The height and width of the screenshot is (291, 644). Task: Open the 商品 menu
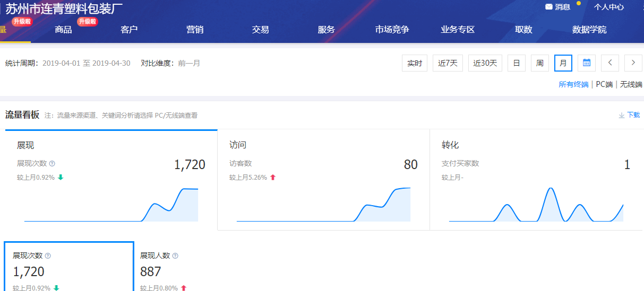[x=63, y=30]
